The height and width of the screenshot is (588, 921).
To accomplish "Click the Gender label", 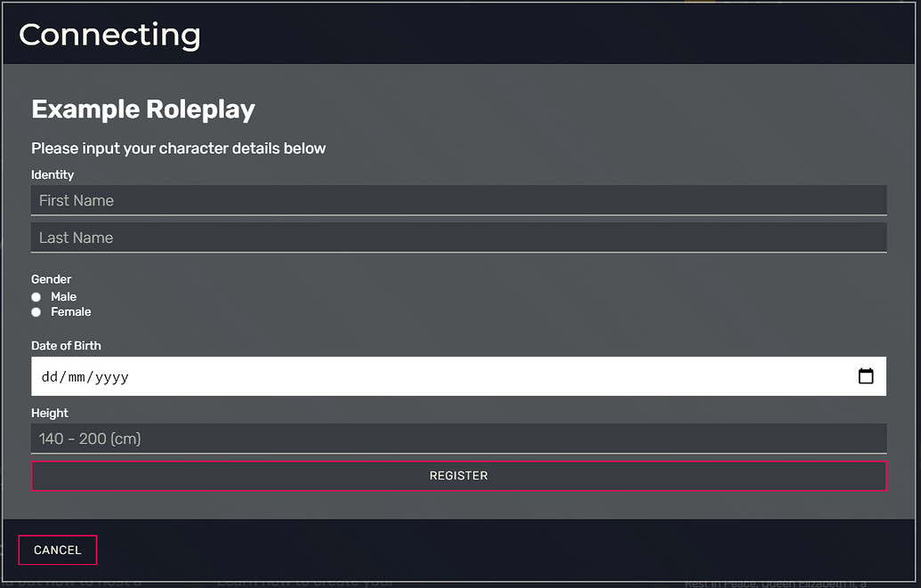I will (x=51, y=279).
